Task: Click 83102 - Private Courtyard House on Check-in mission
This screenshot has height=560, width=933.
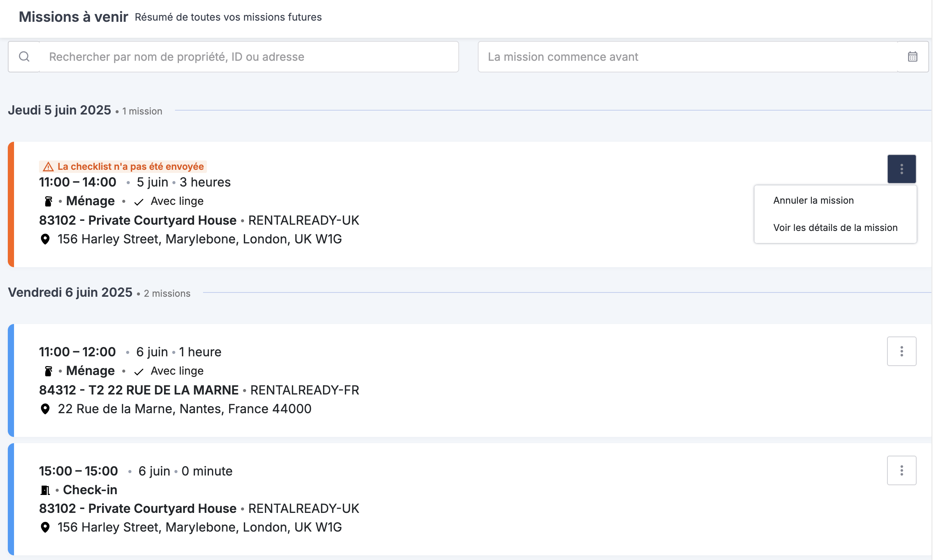Action: 138,509
